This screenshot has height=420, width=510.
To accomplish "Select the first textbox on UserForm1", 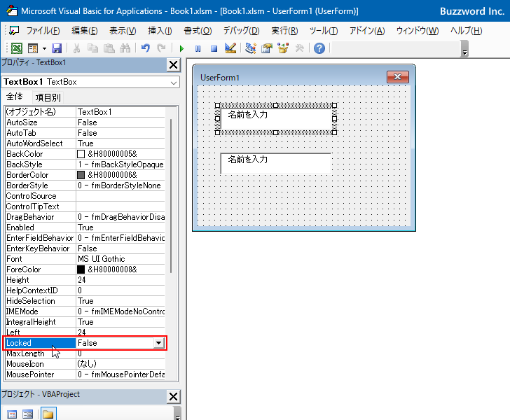I will (276, 119).
